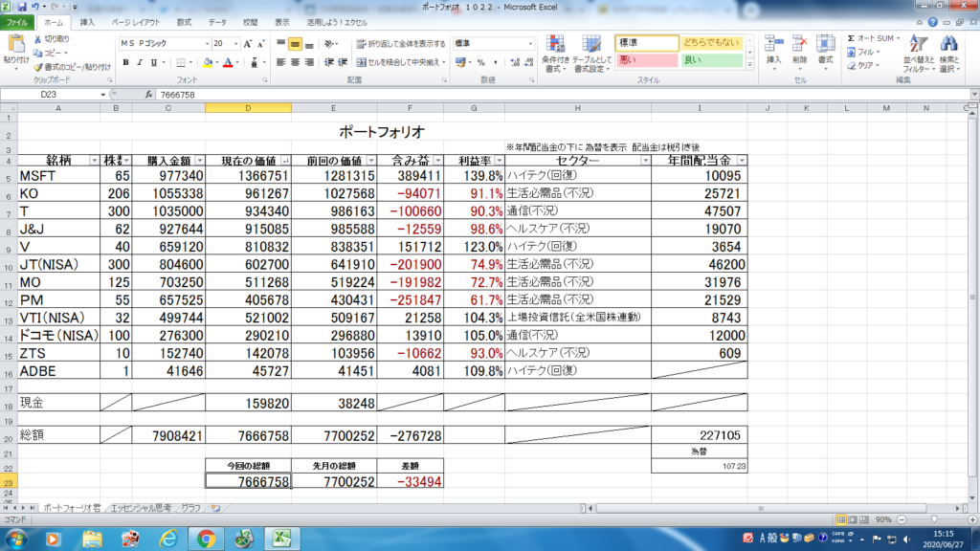The image size is (980, 551).
Task: Toggle align text left
Action: (280, 62)
